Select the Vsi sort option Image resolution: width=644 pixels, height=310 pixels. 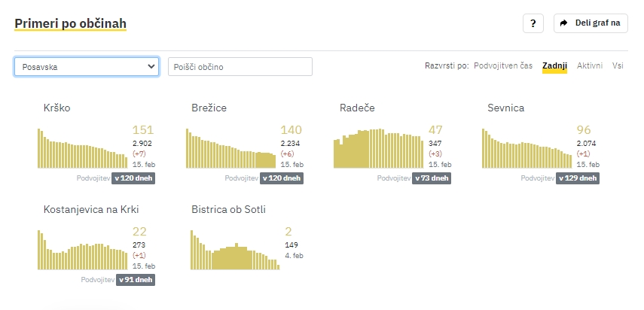pos(618,65)
